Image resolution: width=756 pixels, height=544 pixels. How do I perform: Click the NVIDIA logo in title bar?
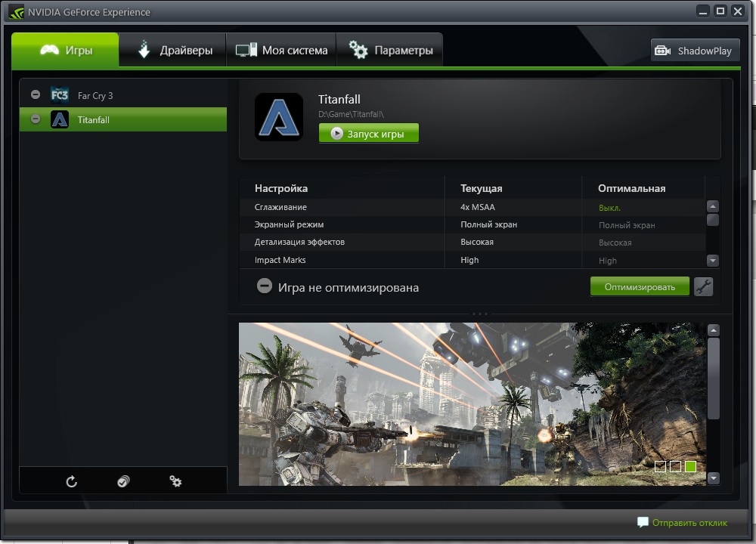pos(16,12)
